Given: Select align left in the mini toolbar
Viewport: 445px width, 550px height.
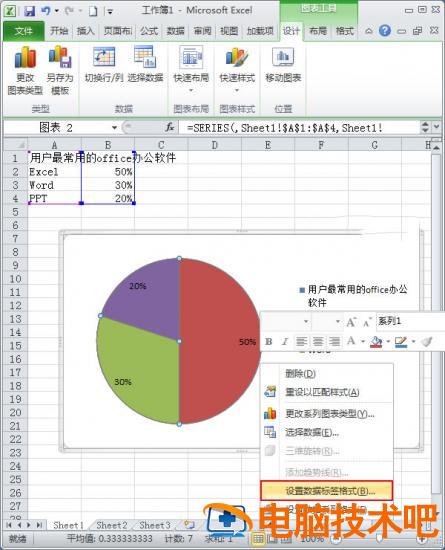Looking at the screenshot, I should coord(302,341).
